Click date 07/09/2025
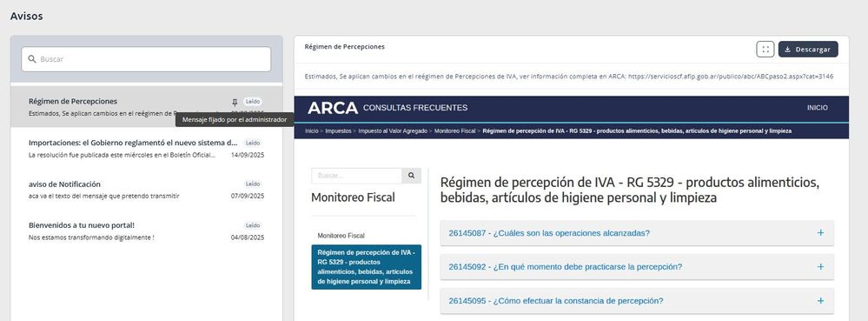Viewport: 868px width, 321px height. click(248, 197)
